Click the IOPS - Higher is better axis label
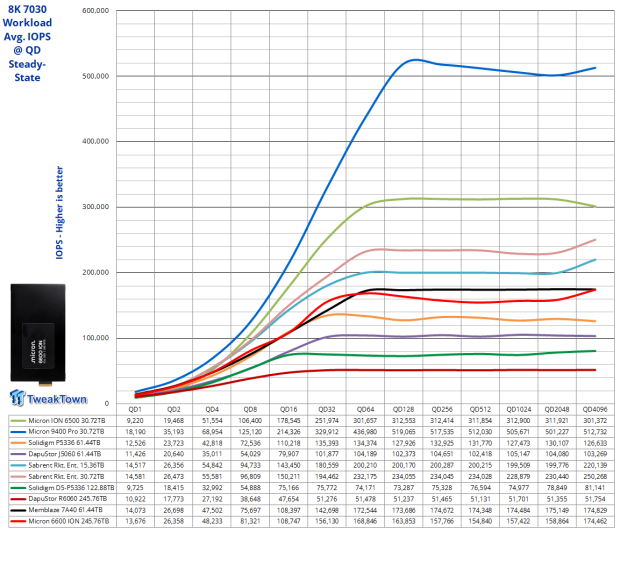The width and height of the screenshot is (620, 568). [x=59, y=213]
